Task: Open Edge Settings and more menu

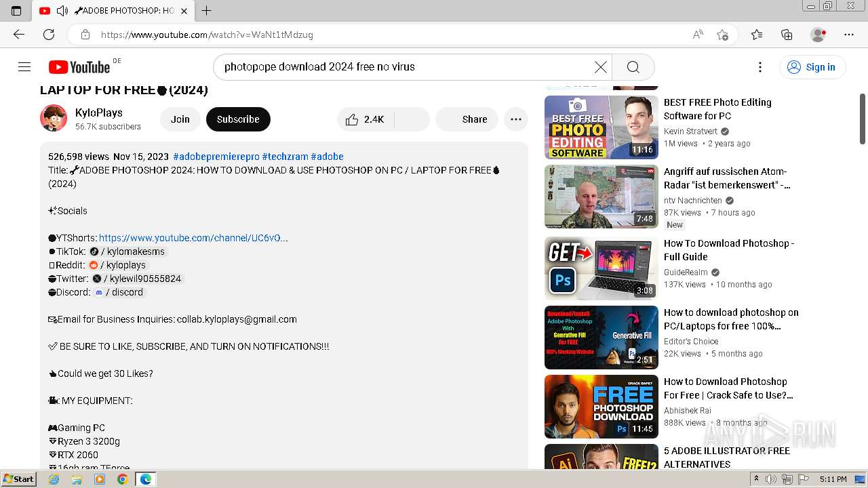Action: (x=849, y=35)
